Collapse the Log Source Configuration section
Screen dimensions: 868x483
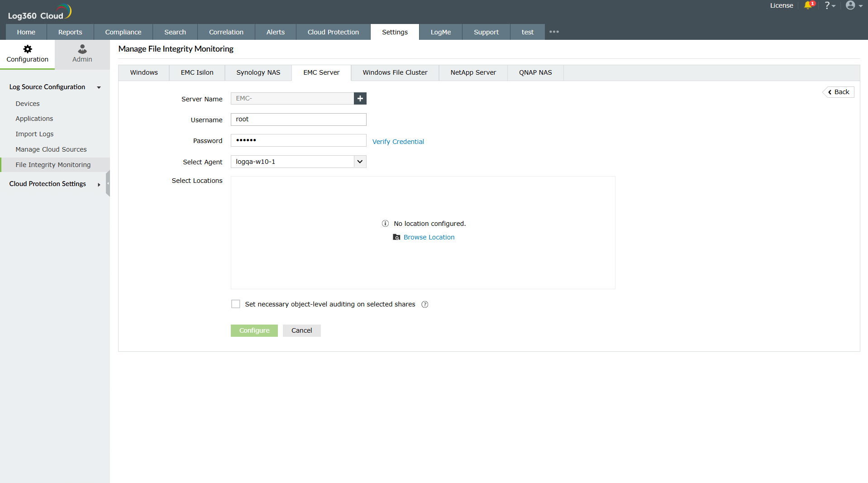99,87
